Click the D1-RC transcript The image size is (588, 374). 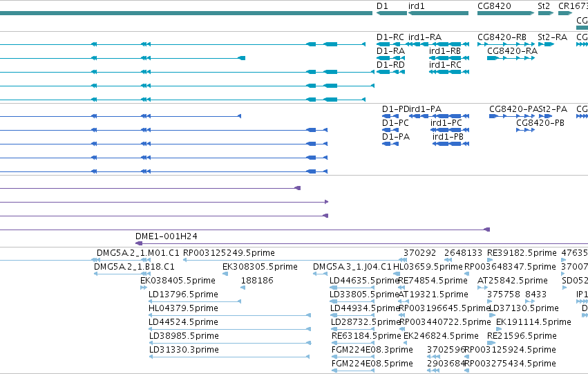[390, 44]
